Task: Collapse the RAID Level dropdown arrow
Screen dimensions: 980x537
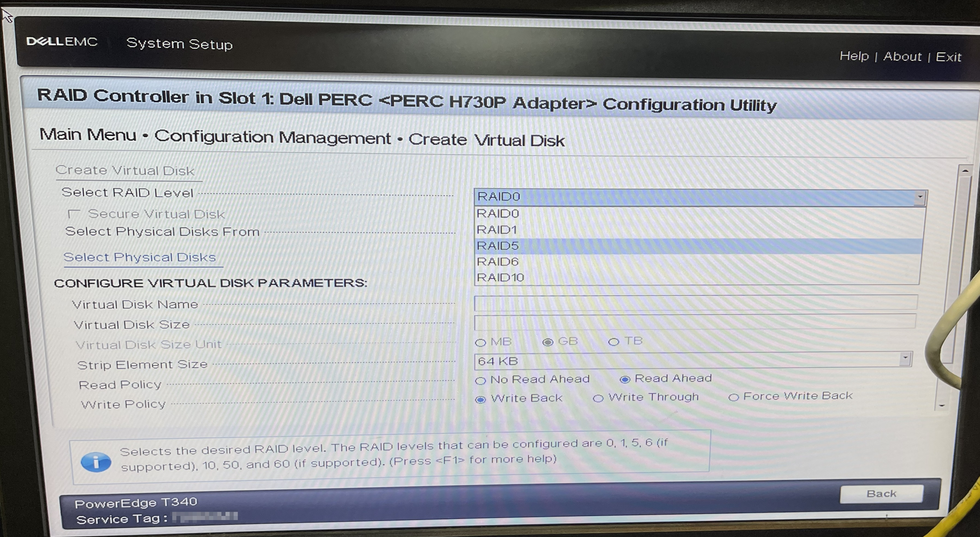Action: [x=920, y=197]
